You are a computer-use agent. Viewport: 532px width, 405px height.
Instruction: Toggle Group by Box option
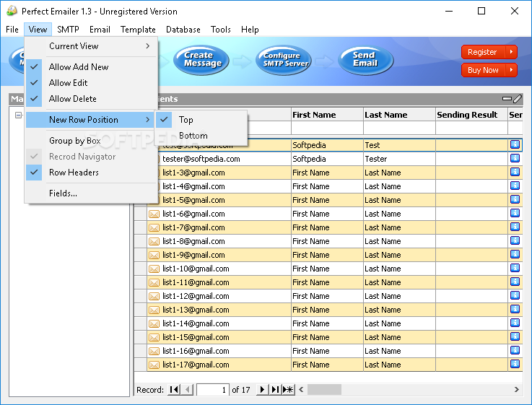[91, 141]
